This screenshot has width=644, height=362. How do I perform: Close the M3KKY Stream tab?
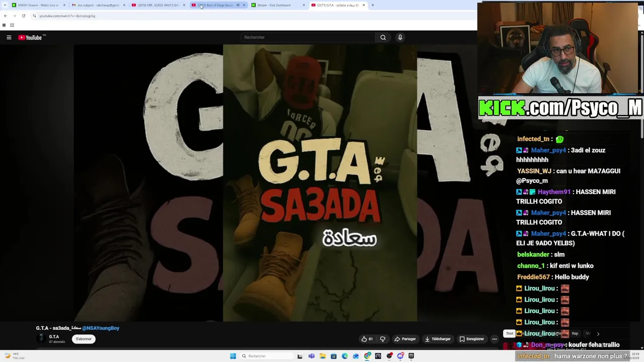[x=64, y=5]
